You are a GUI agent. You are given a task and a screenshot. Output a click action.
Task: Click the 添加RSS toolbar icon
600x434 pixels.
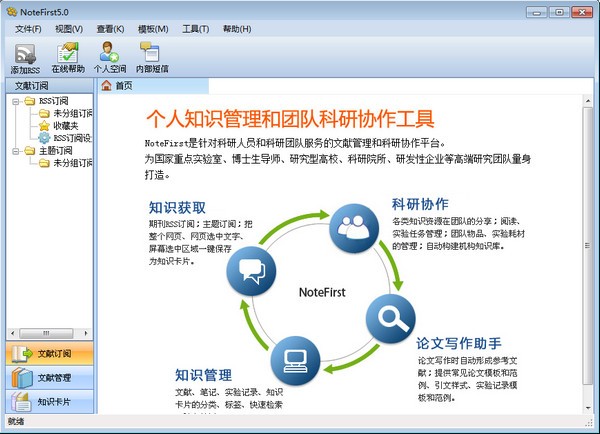coord(25,54)
